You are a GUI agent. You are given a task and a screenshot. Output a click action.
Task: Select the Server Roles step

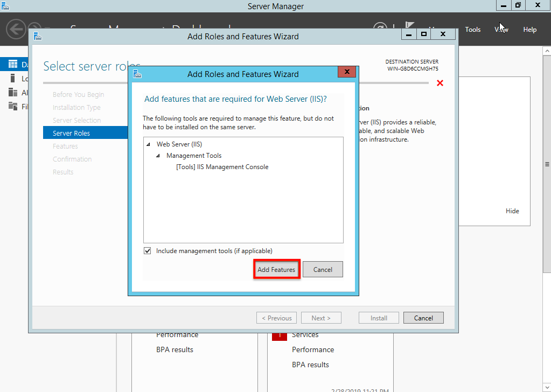pos(86,133)
